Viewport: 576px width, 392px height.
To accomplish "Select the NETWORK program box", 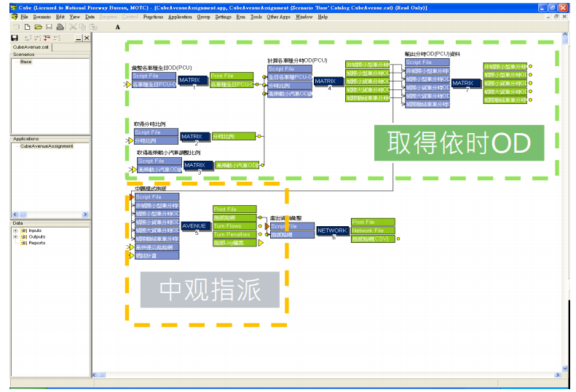I will pyautogui.click(x=332, y=231).
